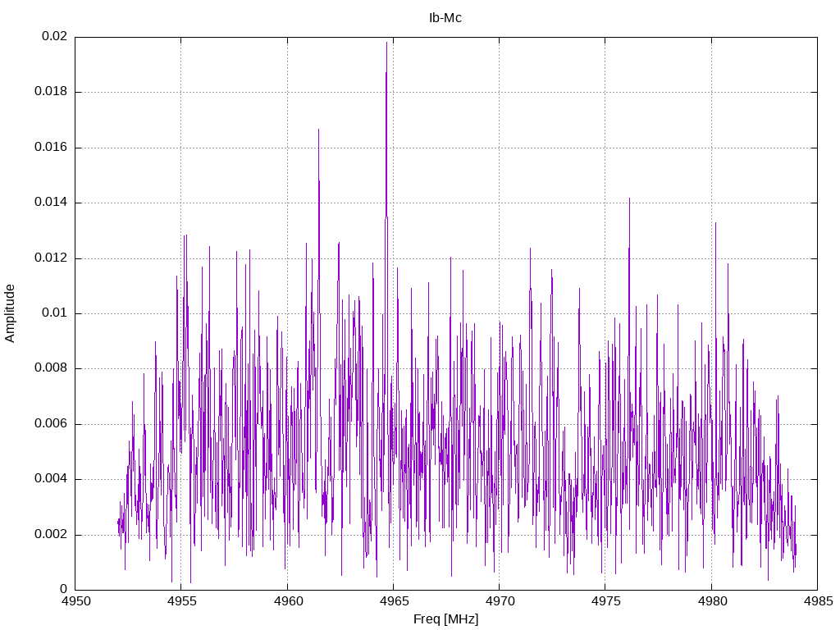
Task: Click the 0.012 y-axis value
Action: click(x=52, y=258)
